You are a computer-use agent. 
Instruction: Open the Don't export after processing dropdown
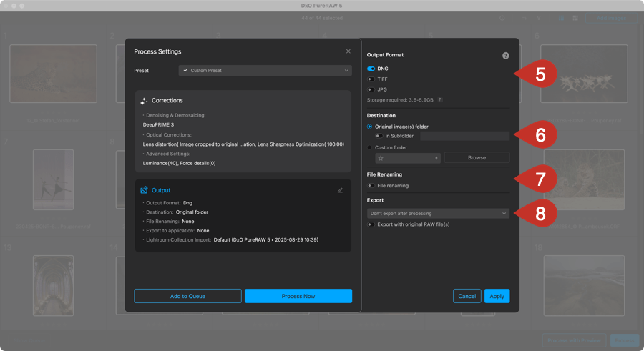tap(438, 214)
